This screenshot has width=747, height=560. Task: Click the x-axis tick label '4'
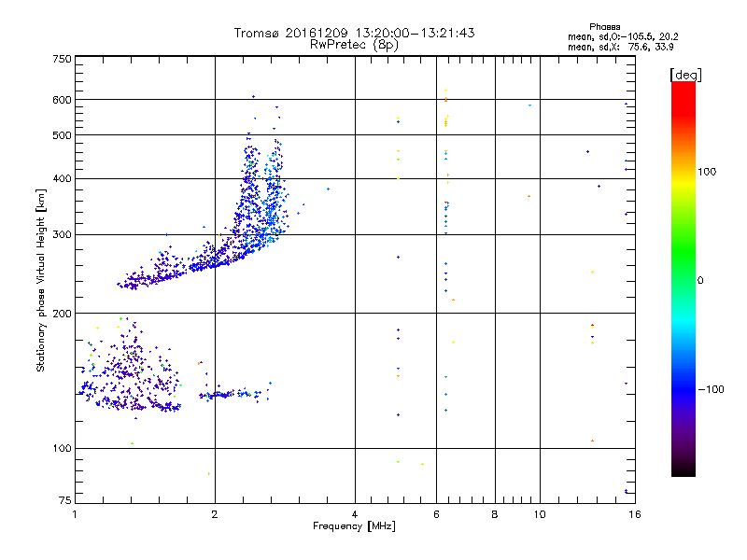point(355,514)
